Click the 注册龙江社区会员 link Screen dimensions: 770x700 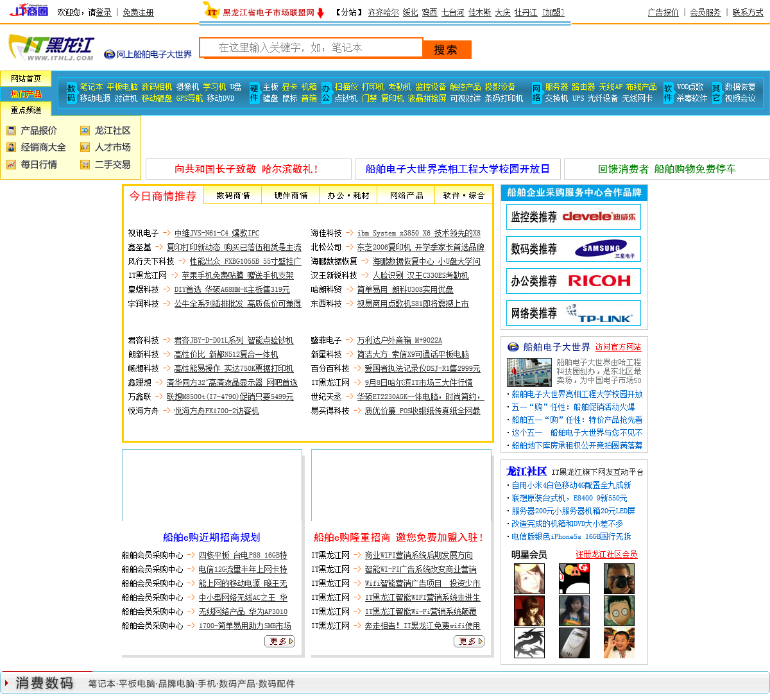tap(606, 554)
